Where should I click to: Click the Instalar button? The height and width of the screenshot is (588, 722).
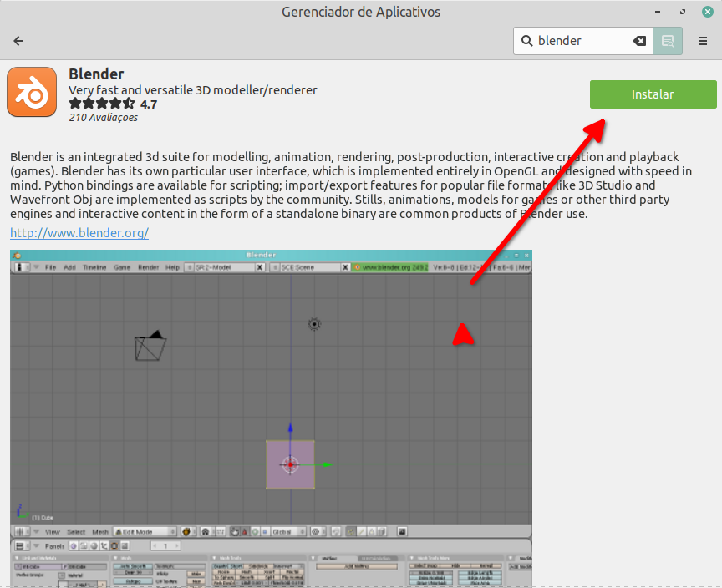tap(653, 94)
